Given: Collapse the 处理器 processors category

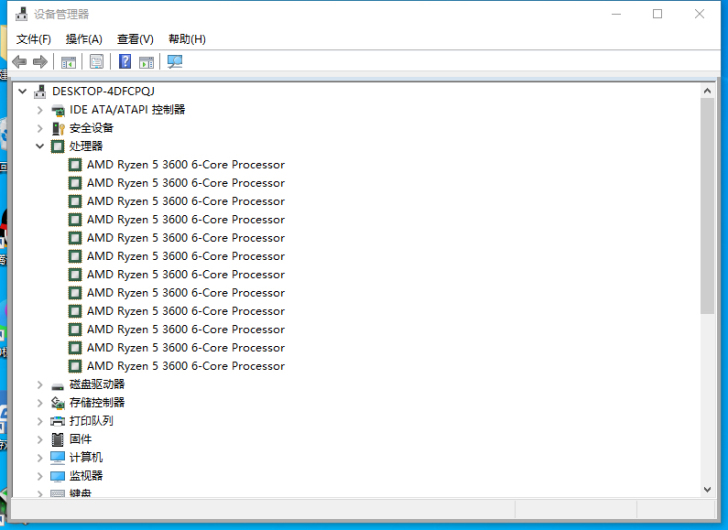Looking at the screenshot, I should click(x=40, y=146).
